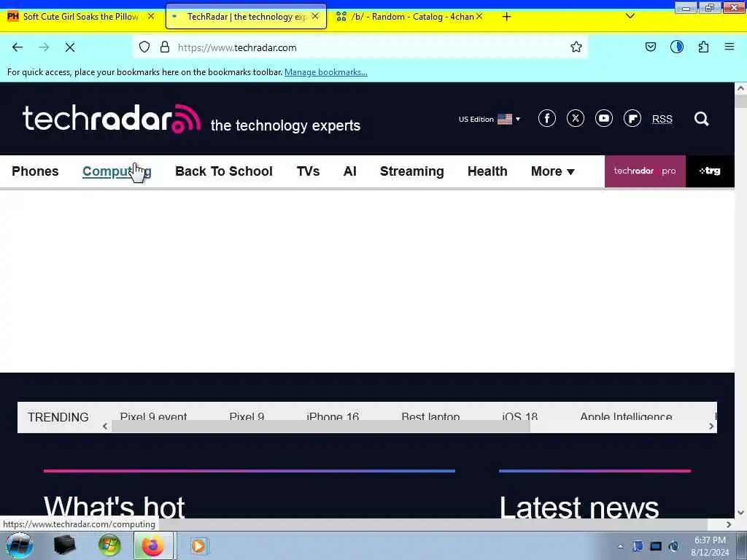Close the 4chan Catalog tab

coord(479,16)
